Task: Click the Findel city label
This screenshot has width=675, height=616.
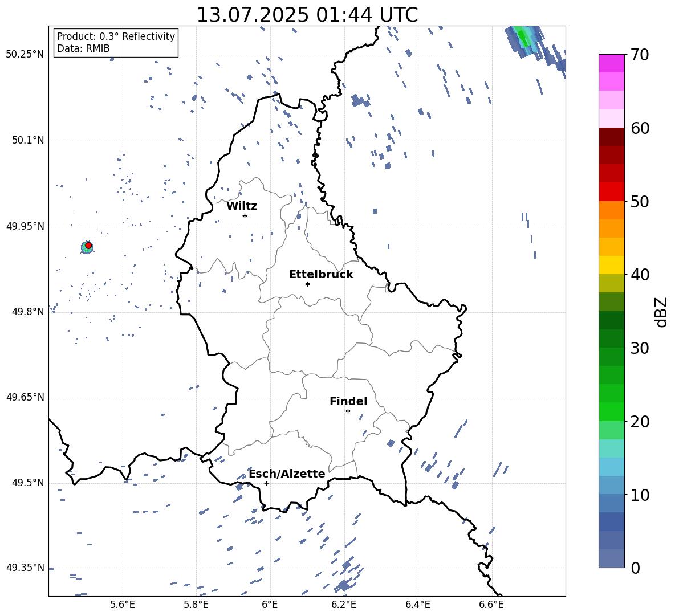Action: (348, 401)
